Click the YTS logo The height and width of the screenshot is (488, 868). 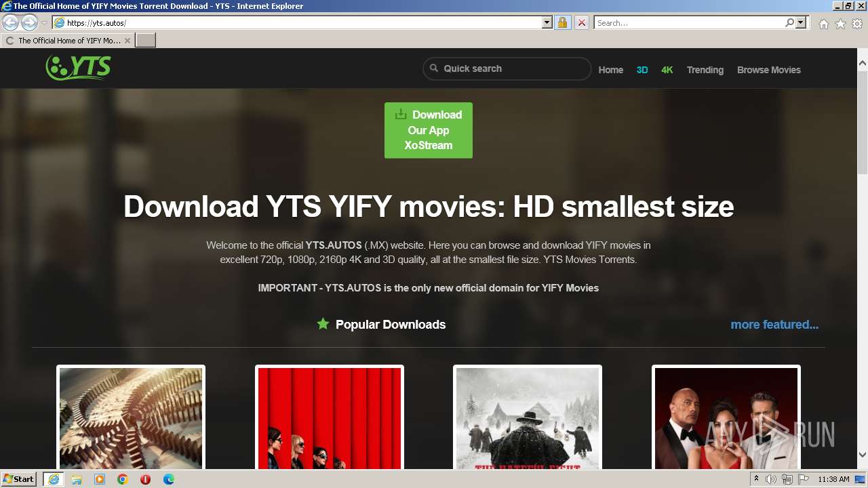click(x=78, y=67)
